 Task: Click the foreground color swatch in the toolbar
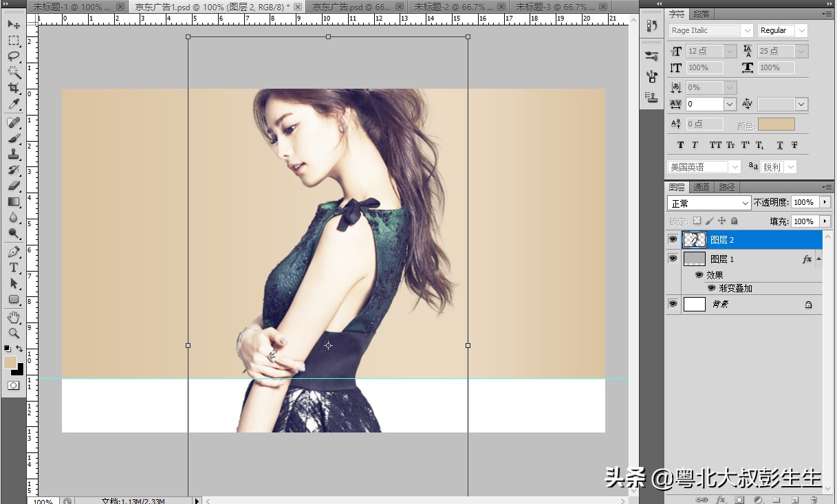[x=10, y=359]
